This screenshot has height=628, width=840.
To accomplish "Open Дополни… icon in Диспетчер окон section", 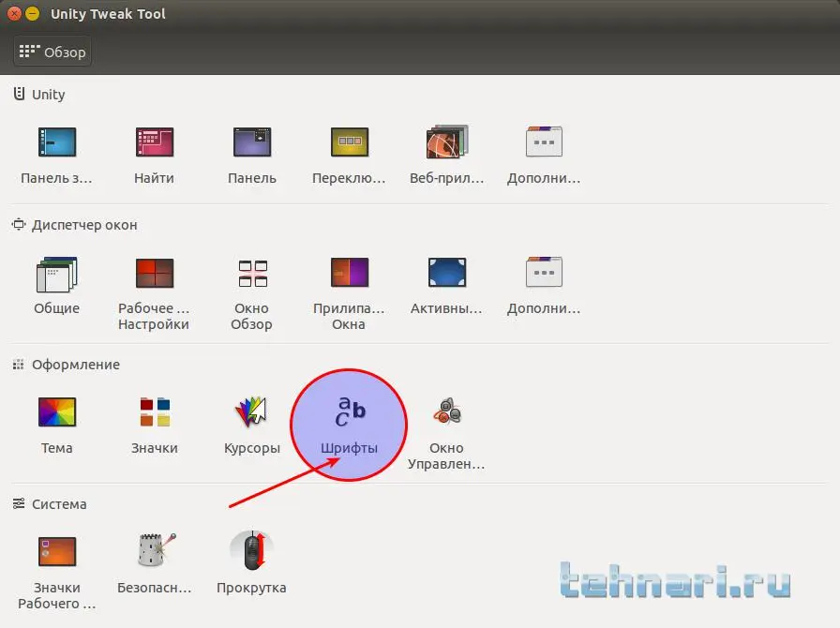I will point(544,272).
